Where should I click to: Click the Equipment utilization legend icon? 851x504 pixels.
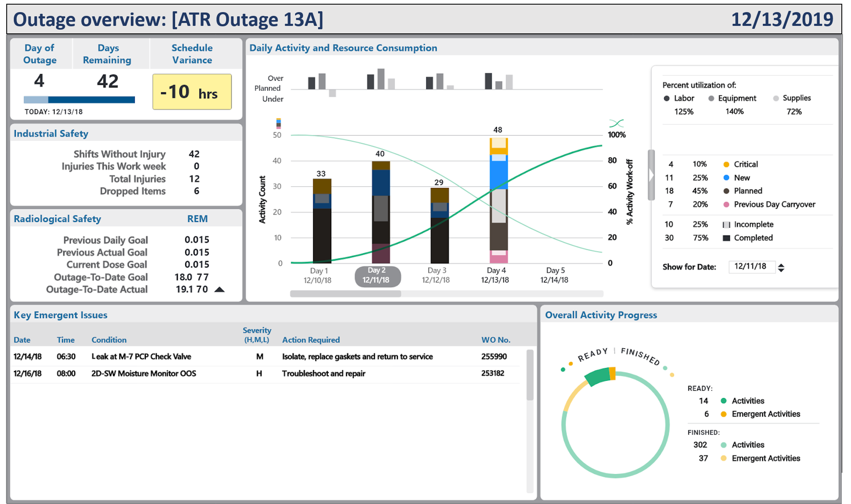tap(711, 98)
